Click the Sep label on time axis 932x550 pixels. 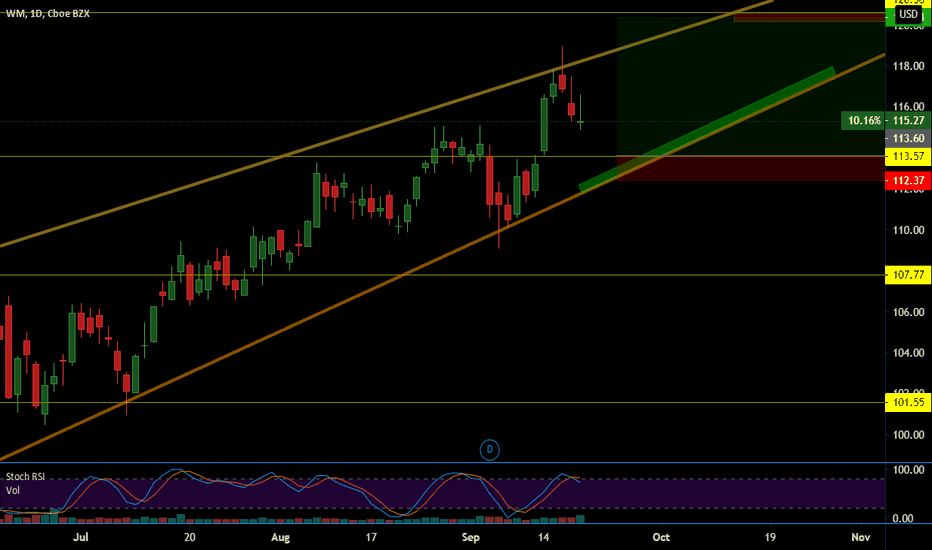coord(470,538)
